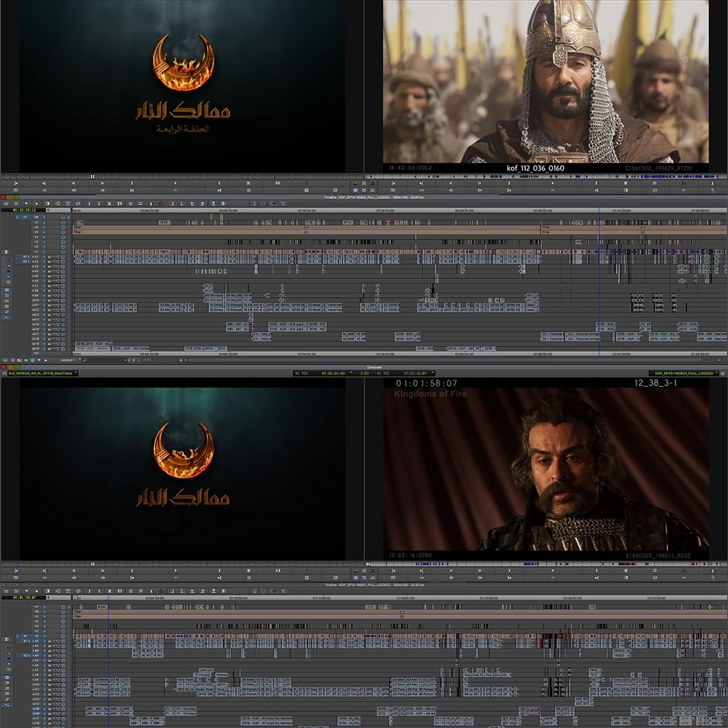Step forward one frame in top source monitor
This screenshot has height=728, width=728.
coord(102,183)
